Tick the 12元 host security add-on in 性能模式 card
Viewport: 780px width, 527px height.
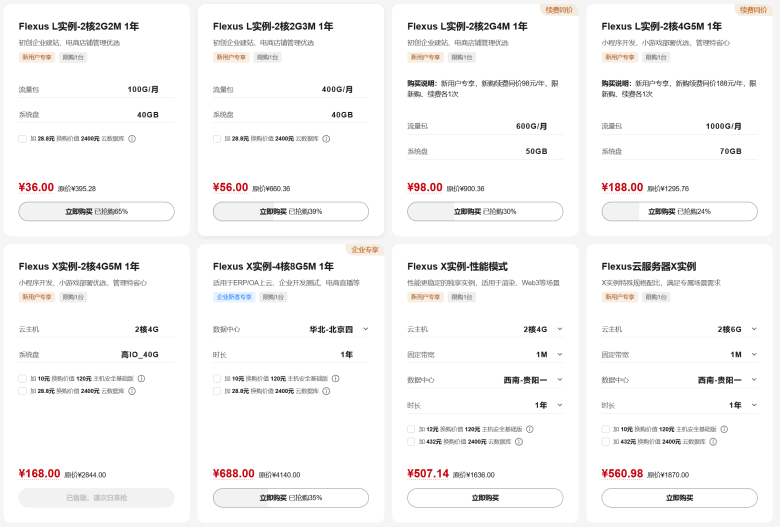[411, 429]
